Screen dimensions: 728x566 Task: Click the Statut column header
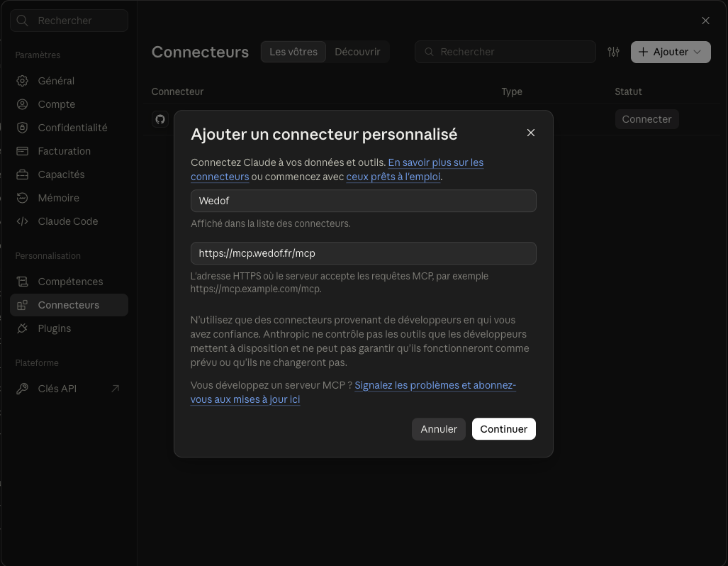tap(628, 91)
